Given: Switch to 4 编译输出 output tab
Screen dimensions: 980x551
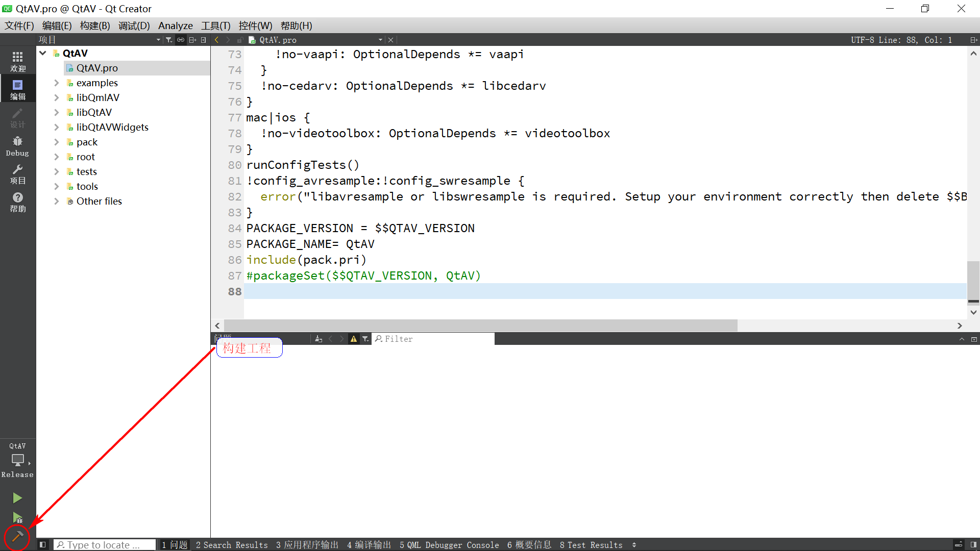Looking at the screenshot, I should pos(369,545).
